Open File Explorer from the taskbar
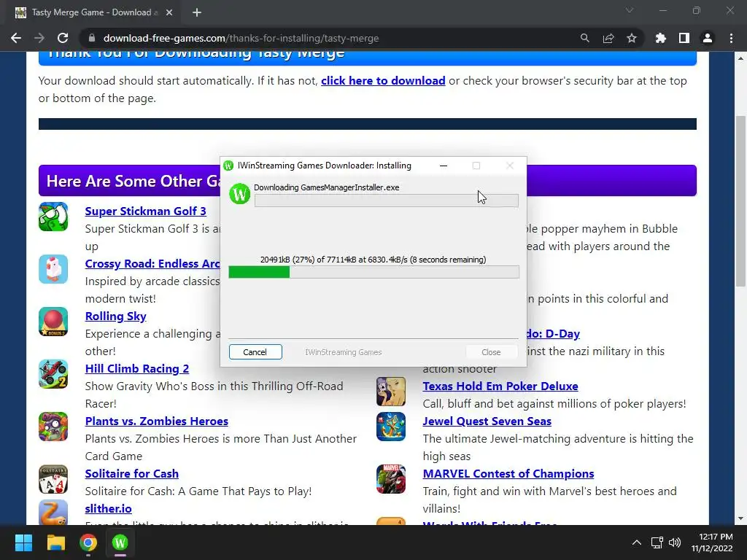This screenshot has width=747, height=560. click(x=55, y=542)
